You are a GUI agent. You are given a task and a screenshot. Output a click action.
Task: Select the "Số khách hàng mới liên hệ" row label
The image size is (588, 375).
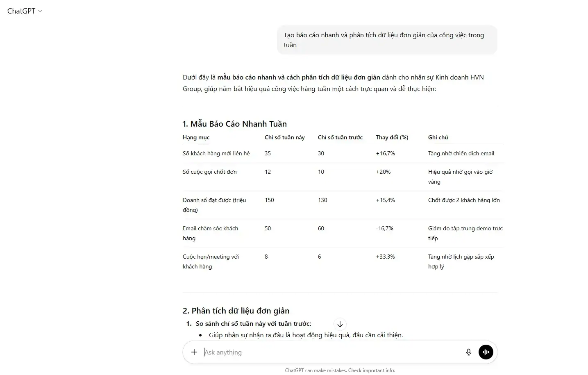coord(216,153)
